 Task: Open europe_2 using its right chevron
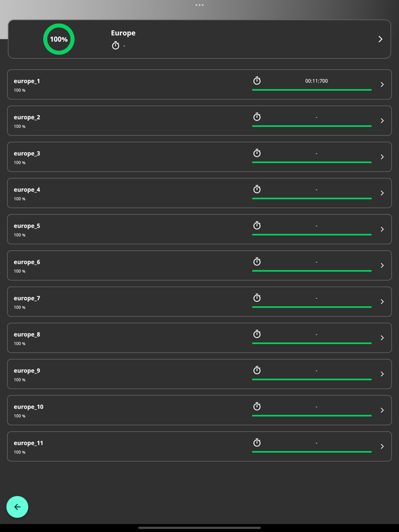click(x=382, y=121)
